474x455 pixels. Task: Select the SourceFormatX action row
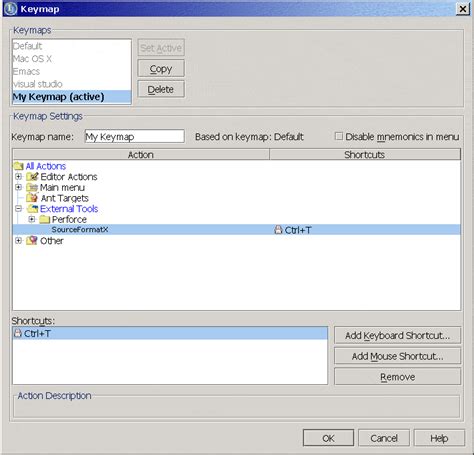237,230
